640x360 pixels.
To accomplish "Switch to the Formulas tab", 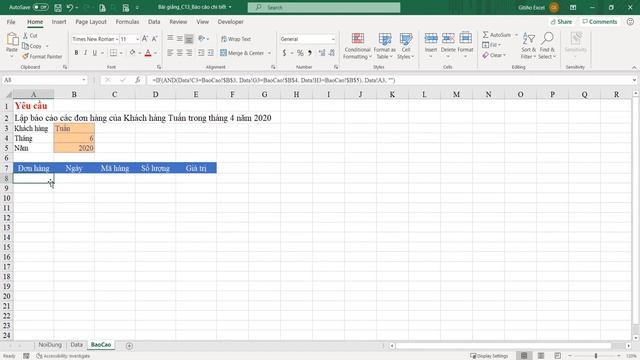I will coord(127,22).
